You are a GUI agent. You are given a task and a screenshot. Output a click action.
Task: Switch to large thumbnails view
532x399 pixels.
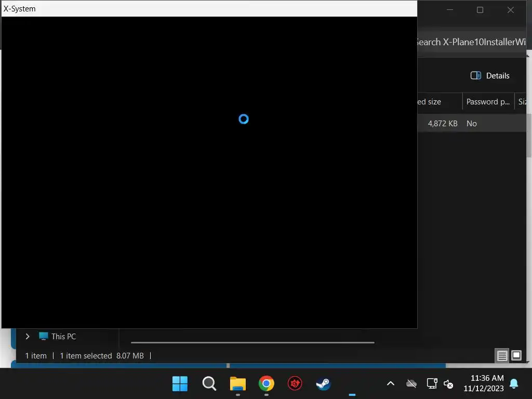click(516, 355)
